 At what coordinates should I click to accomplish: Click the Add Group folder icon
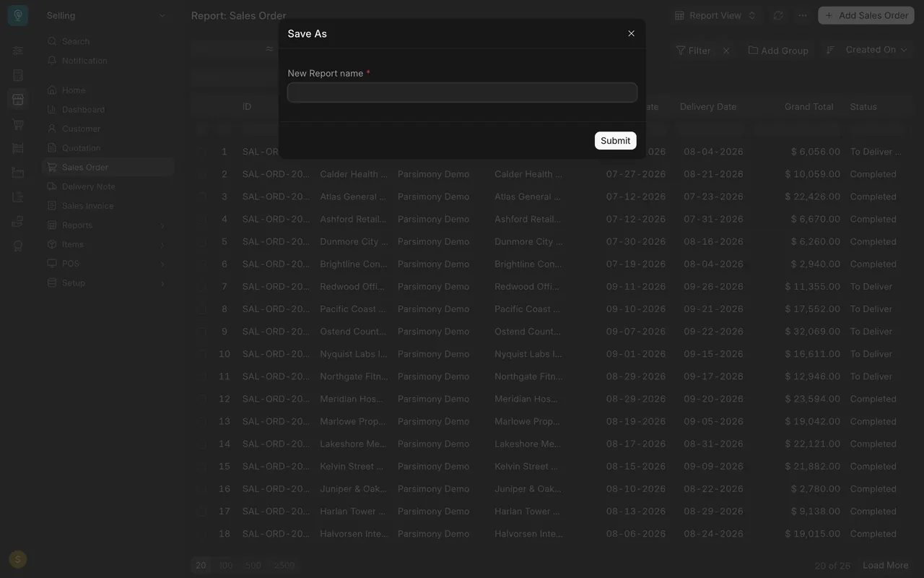pos(753,50)
